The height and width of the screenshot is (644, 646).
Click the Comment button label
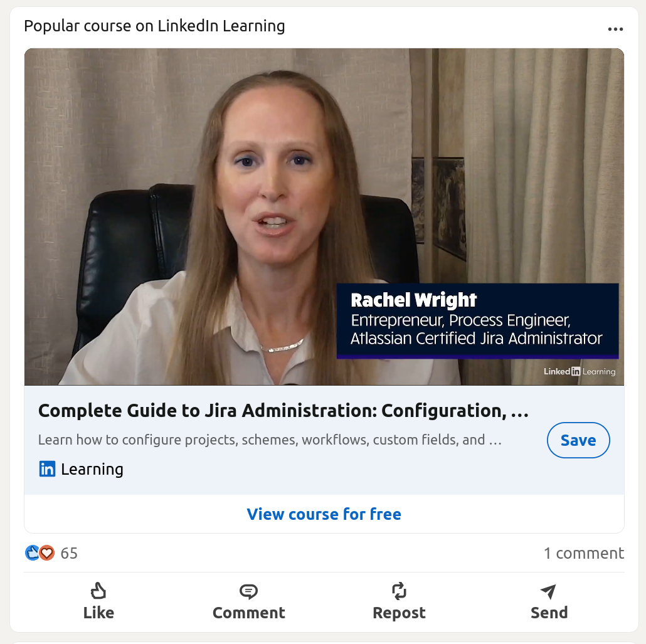pos(248,613)
